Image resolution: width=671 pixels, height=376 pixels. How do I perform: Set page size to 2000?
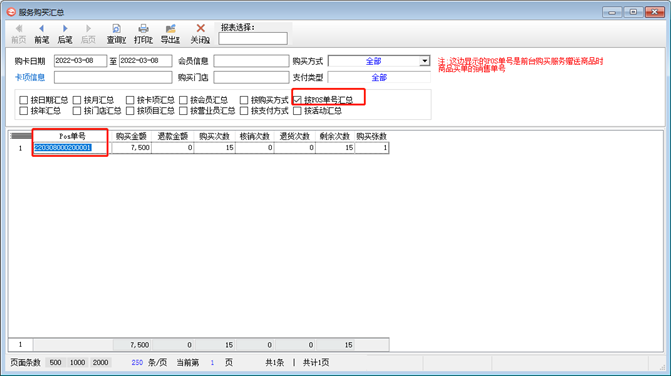[101, 362]
